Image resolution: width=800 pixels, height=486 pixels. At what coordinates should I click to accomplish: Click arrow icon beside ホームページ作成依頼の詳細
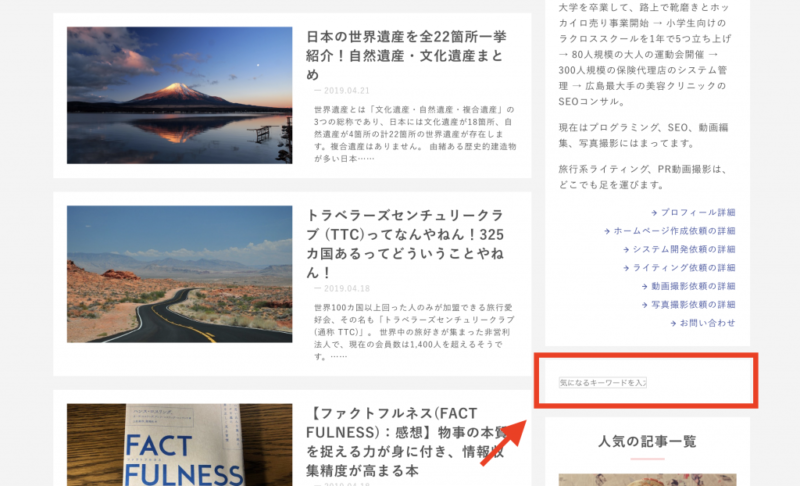coord(607,231)
